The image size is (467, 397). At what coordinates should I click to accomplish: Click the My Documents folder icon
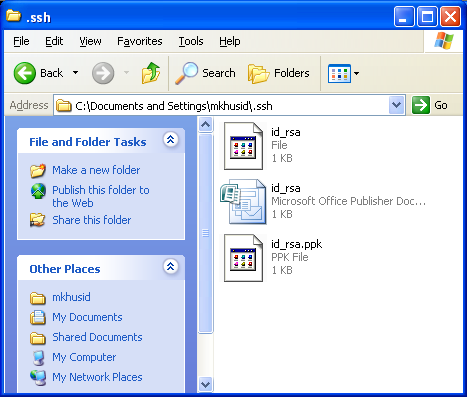tap(38, 317)
